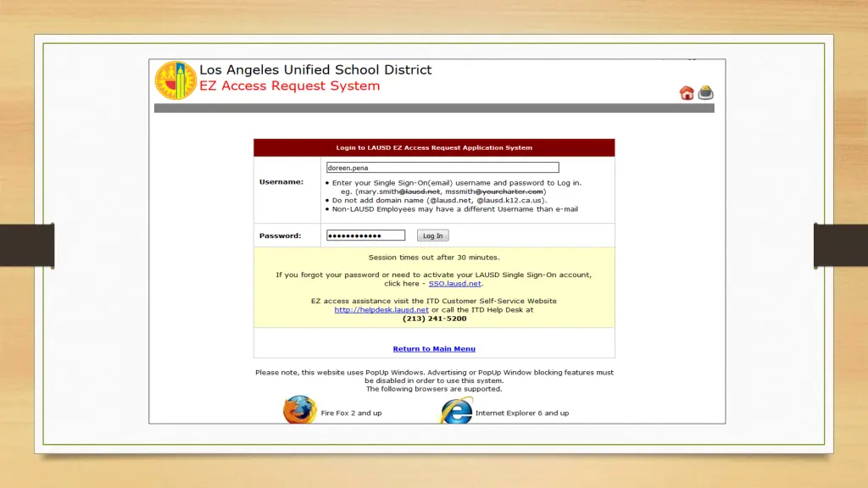Screen dimensions: 868x488
Task: Open the http://helpdesk.lausd.net link
Action: click(381, 310)
